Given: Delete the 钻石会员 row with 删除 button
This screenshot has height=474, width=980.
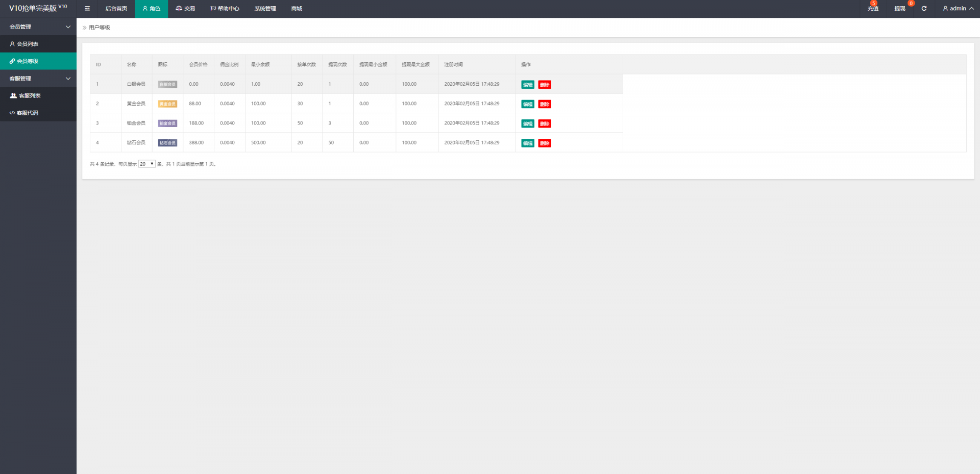Looking at the screenshot, I should pyautogui.click(x=545, y=143).
